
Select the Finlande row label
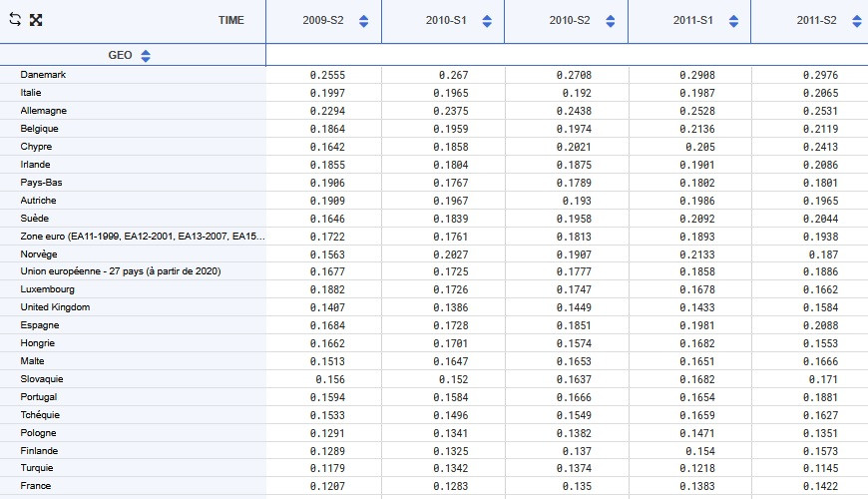pyautogui.click(x=39, y=450)
